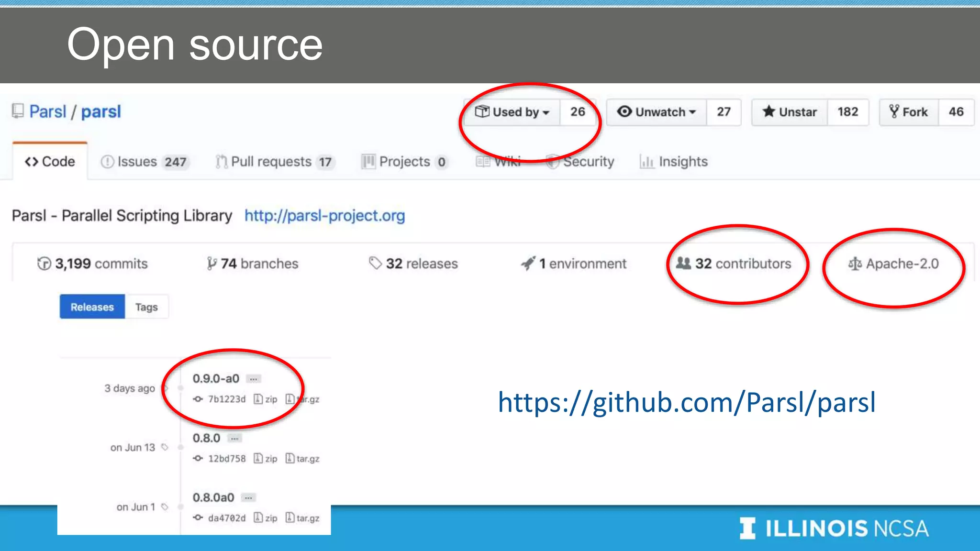Screen dimensions: 980x551
Task: Click the eye icon on Unwatch
Action: 624,111
